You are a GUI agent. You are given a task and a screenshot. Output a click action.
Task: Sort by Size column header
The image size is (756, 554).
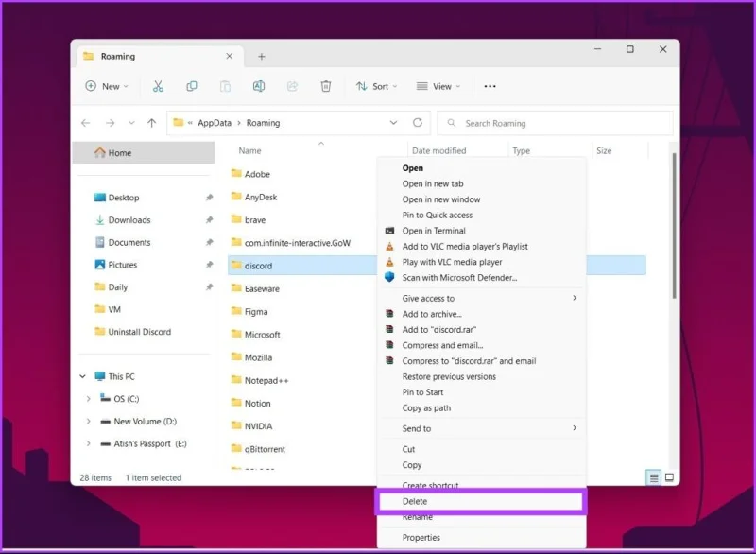(x=604, y=151)
